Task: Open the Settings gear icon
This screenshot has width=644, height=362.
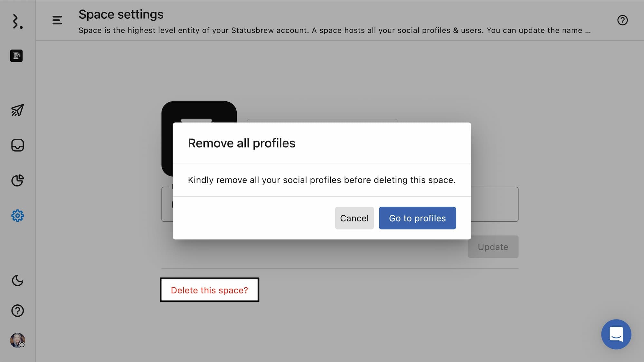Action: coord(17,216)
